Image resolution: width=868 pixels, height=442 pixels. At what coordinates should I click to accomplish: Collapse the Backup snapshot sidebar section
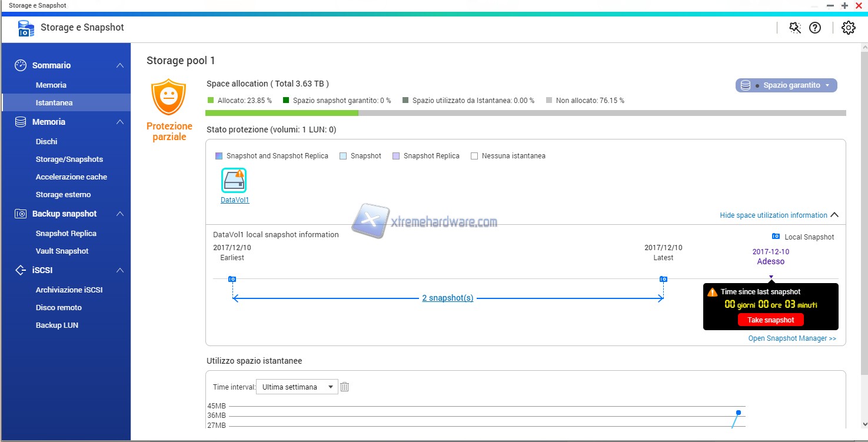[x=119, y=214]
